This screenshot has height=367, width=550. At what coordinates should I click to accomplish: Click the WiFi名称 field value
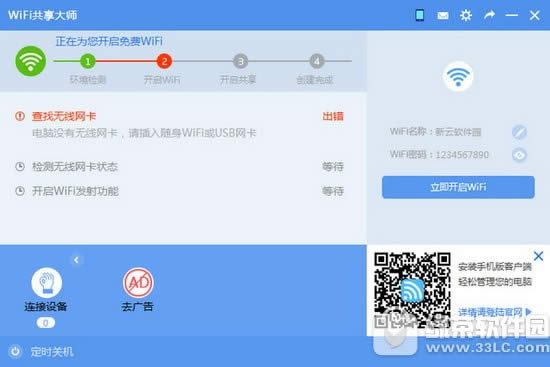click(x=458, y=132)
